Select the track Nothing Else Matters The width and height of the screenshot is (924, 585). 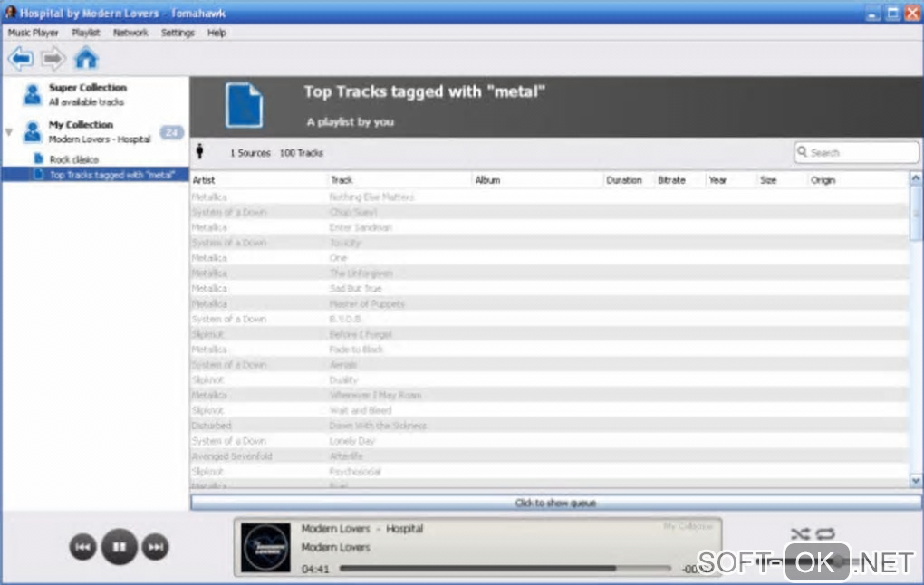click(371, 197)
